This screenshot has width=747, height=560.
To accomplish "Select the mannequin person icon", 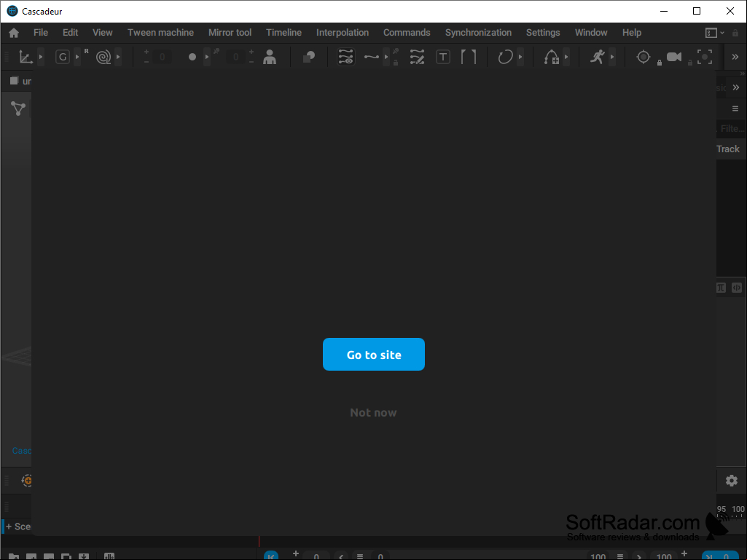I will [270, 57].
